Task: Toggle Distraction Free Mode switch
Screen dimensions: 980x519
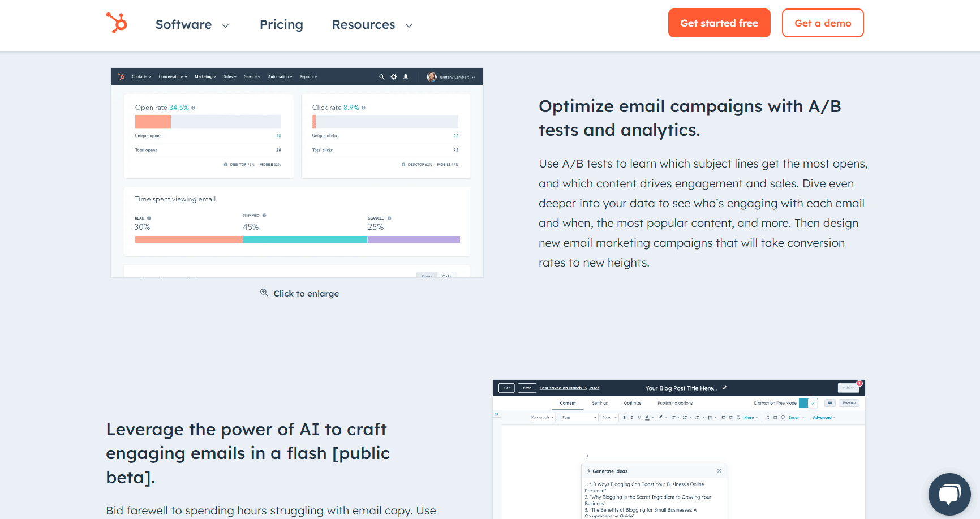Action: coord(808,403)
